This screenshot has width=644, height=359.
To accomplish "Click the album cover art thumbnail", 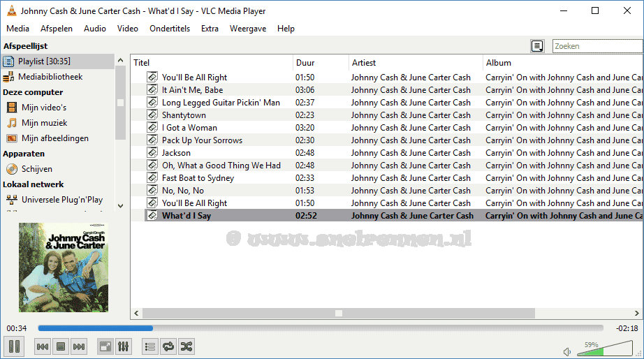I will click(64, 268).
